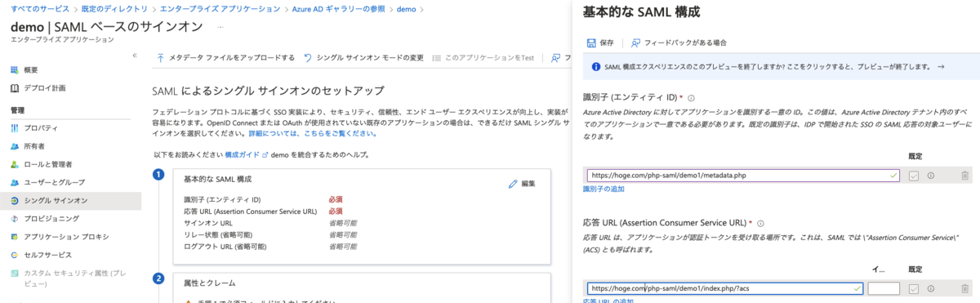This screenshot has height=303, width=980.
Task: Click the アプリケーション プロキシ sidebar icon
Action: point(15,236)
